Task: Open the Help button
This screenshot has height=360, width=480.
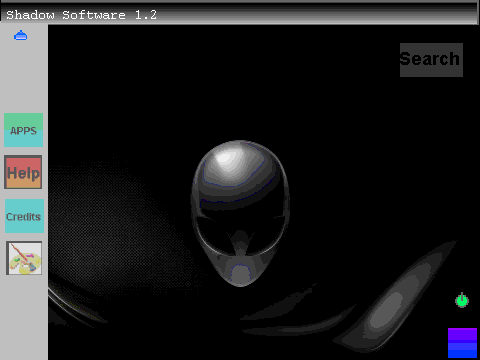Action: [23, 172]
